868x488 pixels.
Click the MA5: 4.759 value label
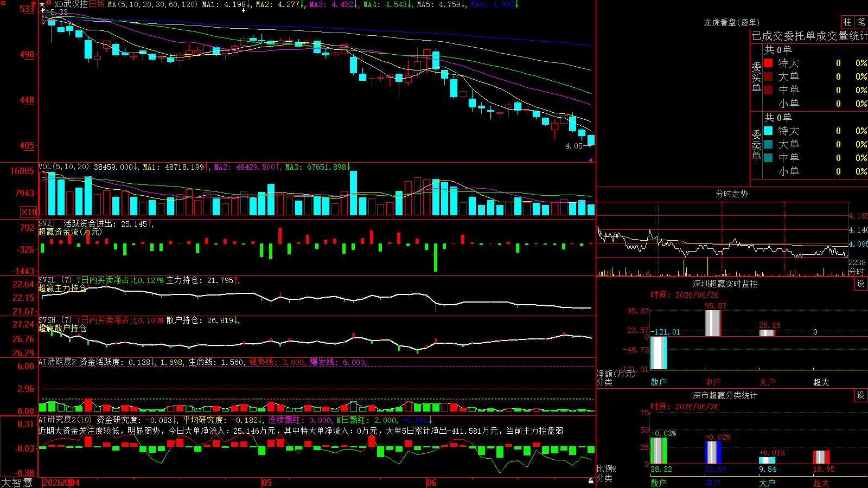pyautogui.click(x=441, y=4)
